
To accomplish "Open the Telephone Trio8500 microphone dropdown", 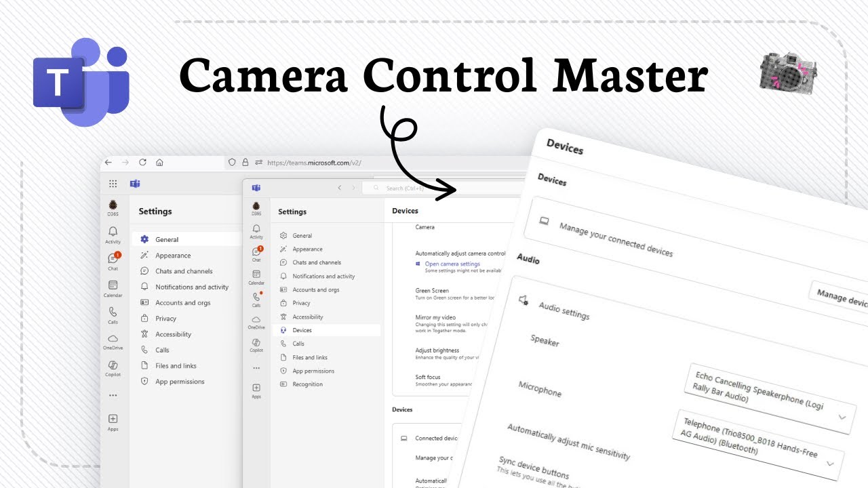I will pyautogui.click(x=758, y=444).
